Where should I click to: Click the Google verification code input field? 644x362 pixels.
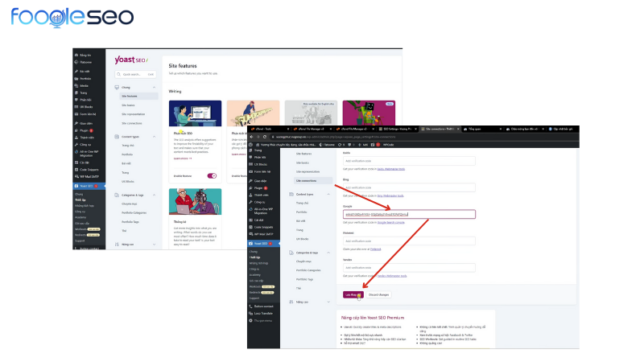click(x=408, y=214)
